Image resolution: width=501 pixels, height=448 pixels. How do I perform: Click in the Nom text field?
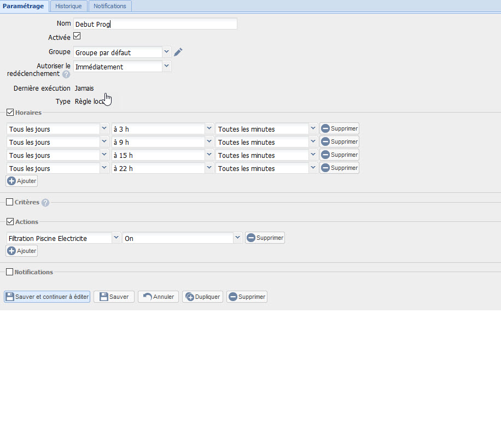point(155,24)
